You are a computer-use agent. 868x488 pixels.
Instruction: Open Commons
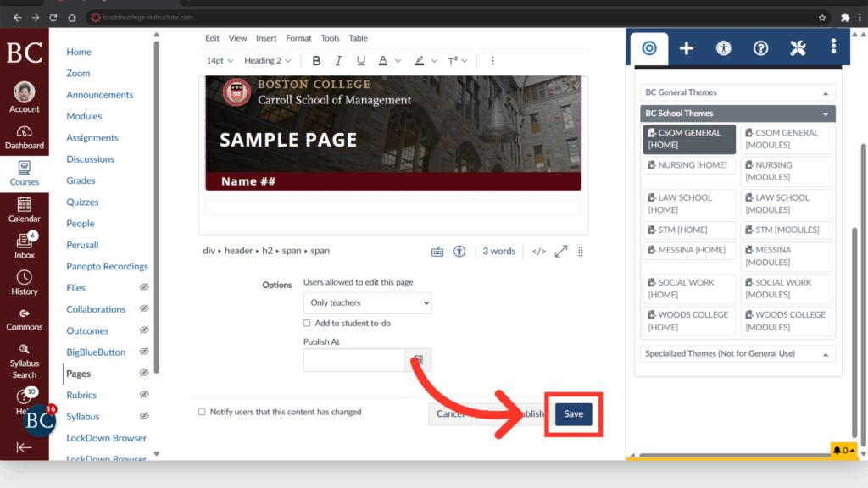(25, 319)
